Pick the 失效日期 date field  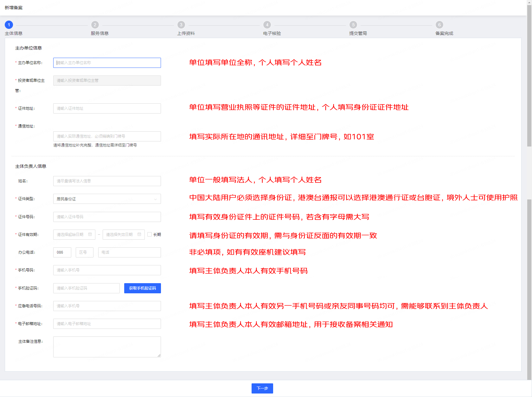tap(124, 235)
